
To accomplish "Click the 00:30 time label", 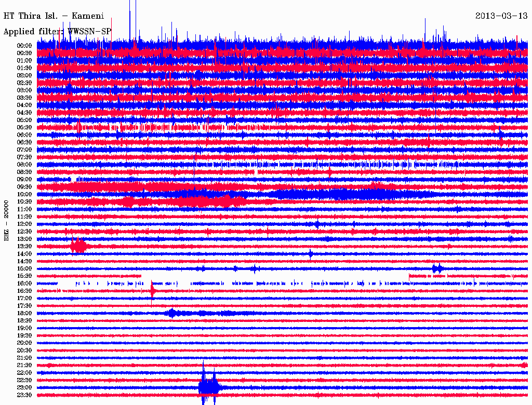I will (x=24, y=53).
